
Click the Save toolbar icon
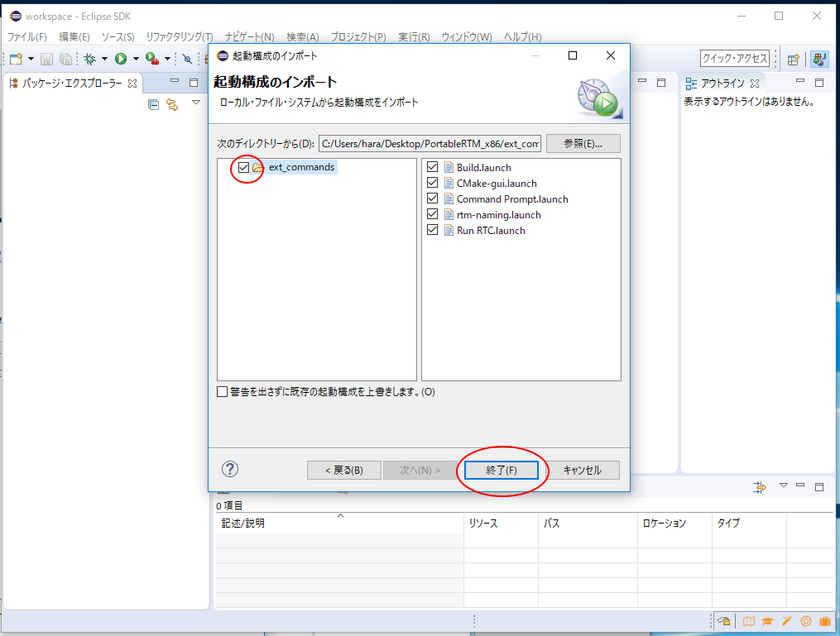(46, 59)
